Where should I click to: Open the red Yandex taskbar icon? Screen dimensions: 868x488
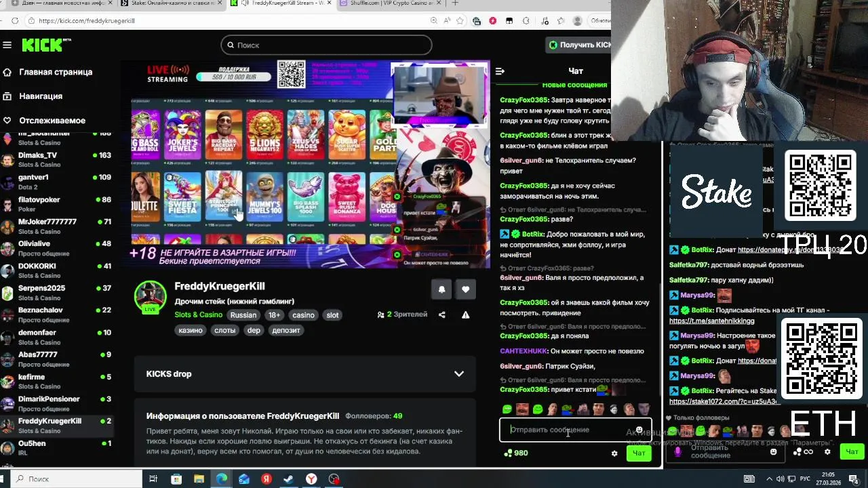coord(267,479)
